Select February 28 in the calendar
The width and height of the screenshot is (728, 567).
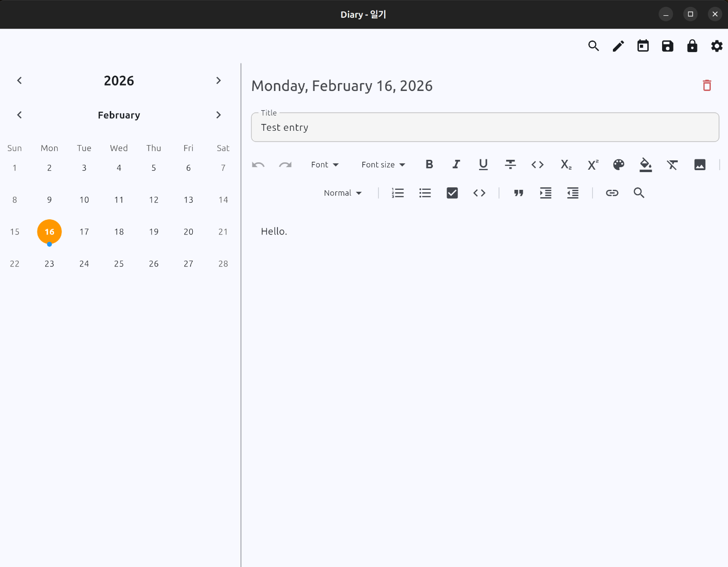point(223,264)
